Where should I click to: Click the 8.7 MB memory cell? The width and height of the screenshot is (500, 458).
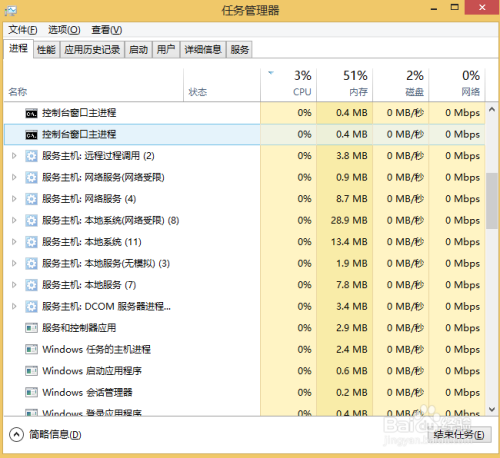[344, 199]
